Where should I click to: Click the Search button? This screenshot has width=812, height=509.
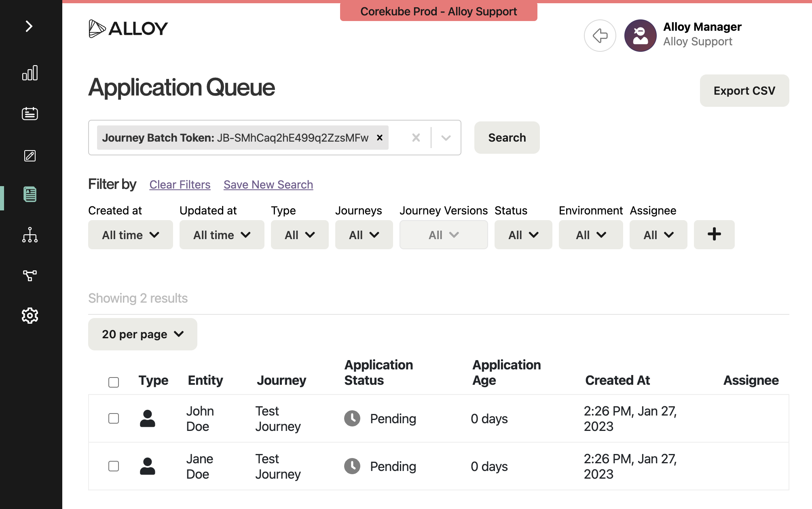(507, 138)
